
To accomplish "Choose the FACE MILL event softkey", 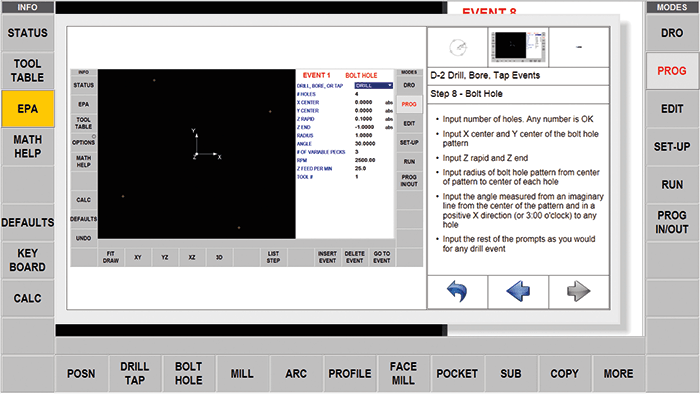I will point(403,373).
